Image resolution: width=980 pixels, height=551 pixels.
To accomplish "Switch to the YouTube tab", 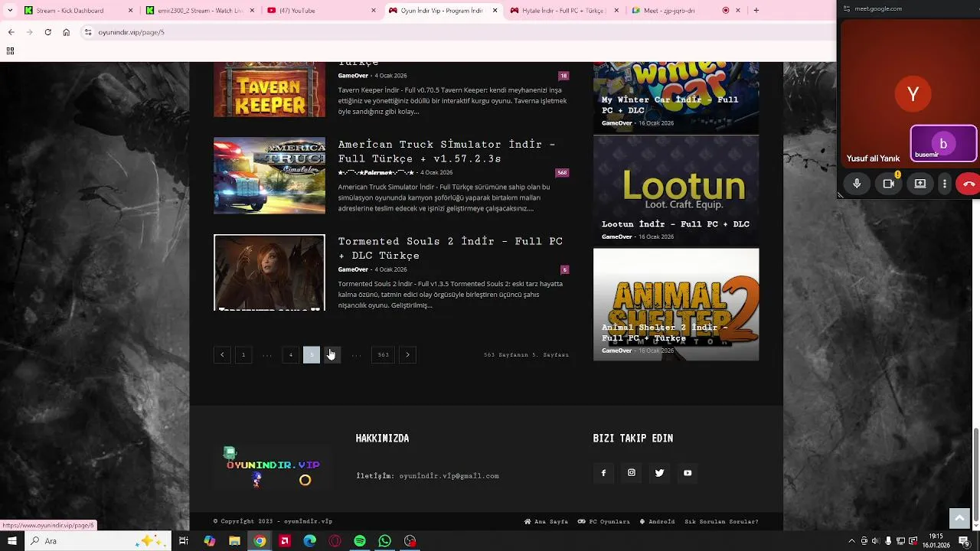I will click(322, 11).
